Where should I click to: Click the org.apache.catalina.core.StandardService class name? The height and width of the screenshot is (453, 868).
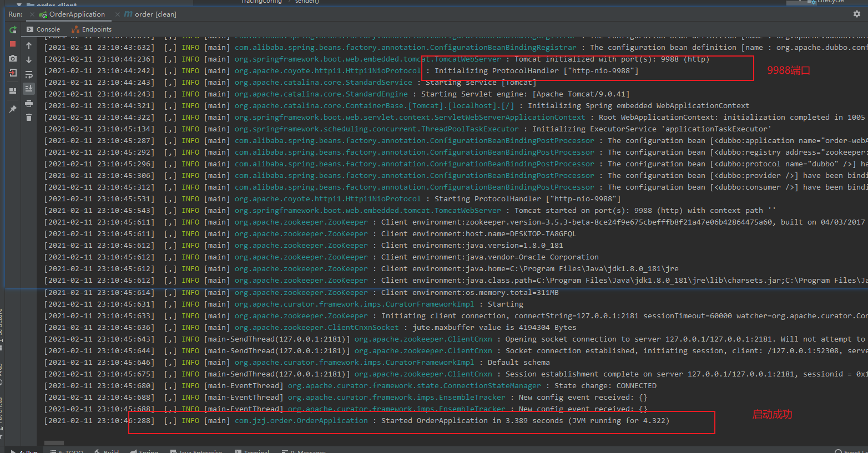point(323,83)
